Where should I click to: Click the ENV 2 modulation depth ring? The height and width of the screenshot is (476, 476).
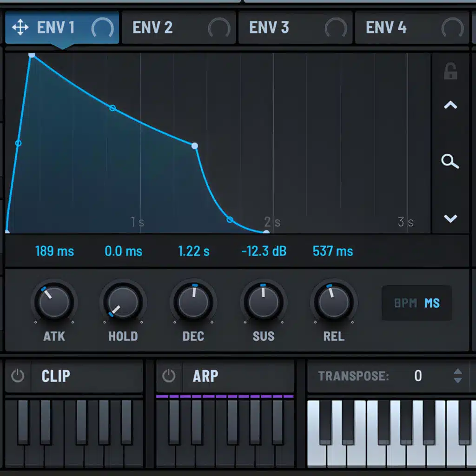219,29
